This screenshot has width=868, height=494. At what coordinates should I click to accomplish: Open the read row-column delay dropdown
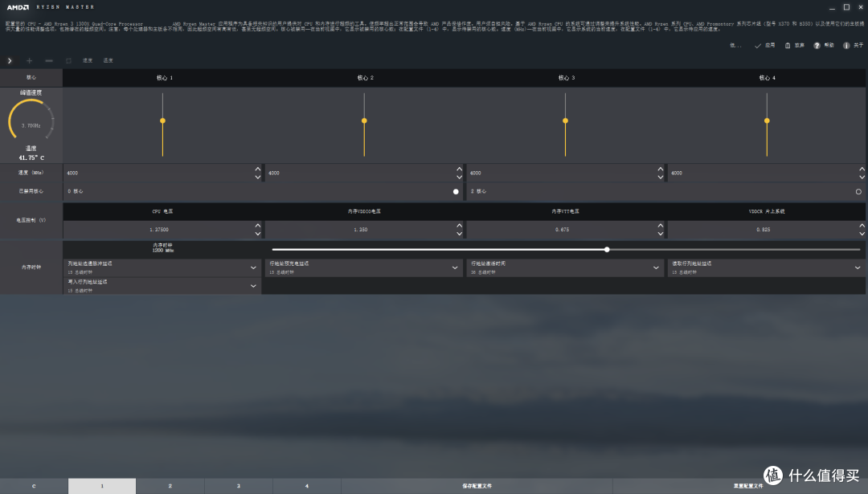click(767, 267)
